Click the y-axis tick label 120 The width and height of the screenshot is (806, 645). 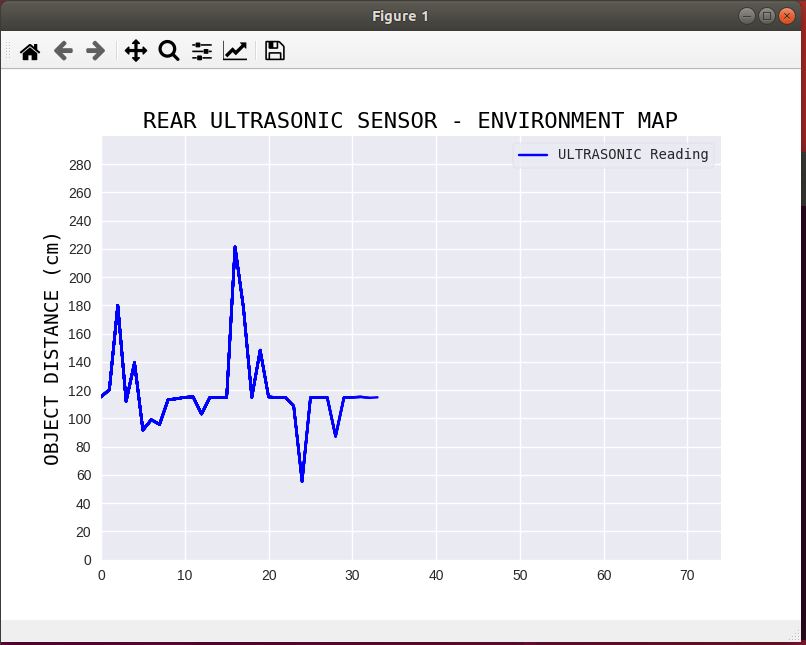80,391
